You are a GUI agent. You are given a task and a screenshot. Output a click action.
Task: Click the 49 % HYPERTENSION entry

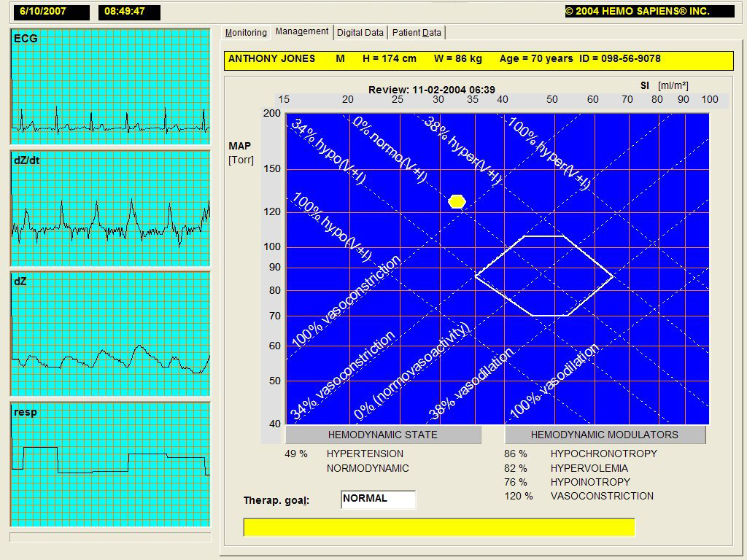point(344,454)
